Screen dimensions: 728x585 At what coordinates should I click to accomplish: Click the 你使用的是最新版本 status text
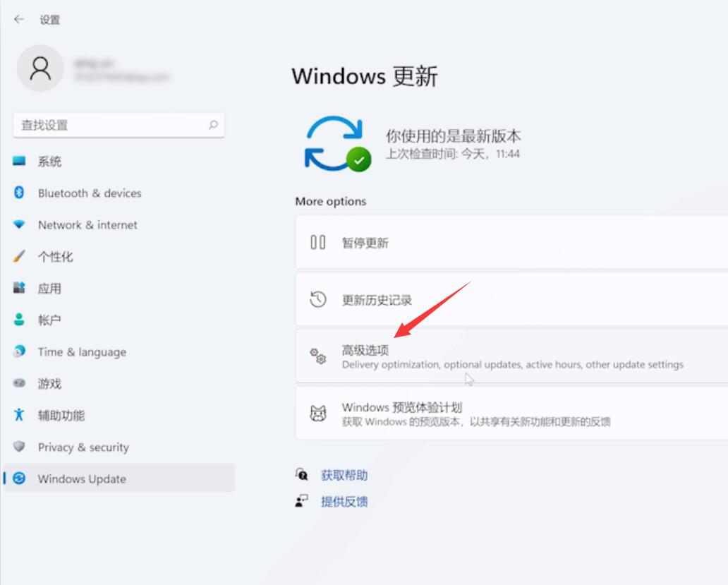coord(453,136)
